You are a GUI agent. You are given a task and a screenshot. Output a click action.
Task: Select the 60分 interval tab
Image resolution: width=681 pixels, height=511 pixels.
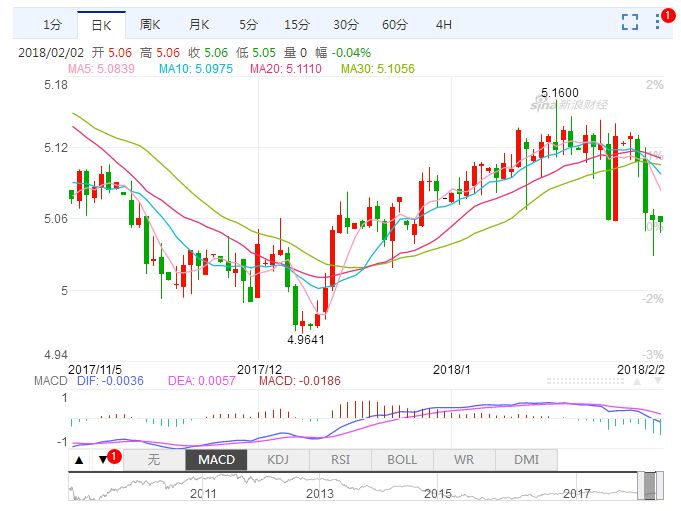tap(395, 23)
